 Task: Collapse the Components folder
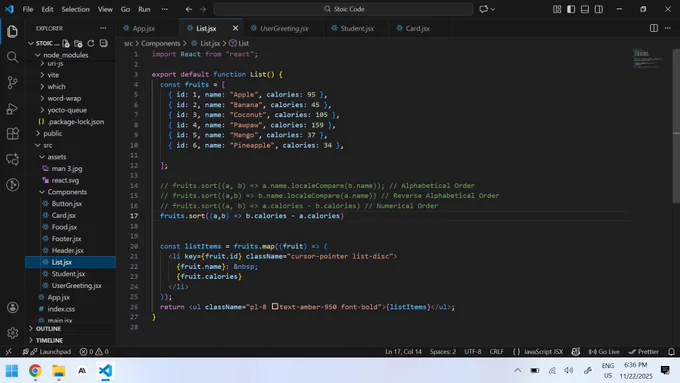(67, 192)
